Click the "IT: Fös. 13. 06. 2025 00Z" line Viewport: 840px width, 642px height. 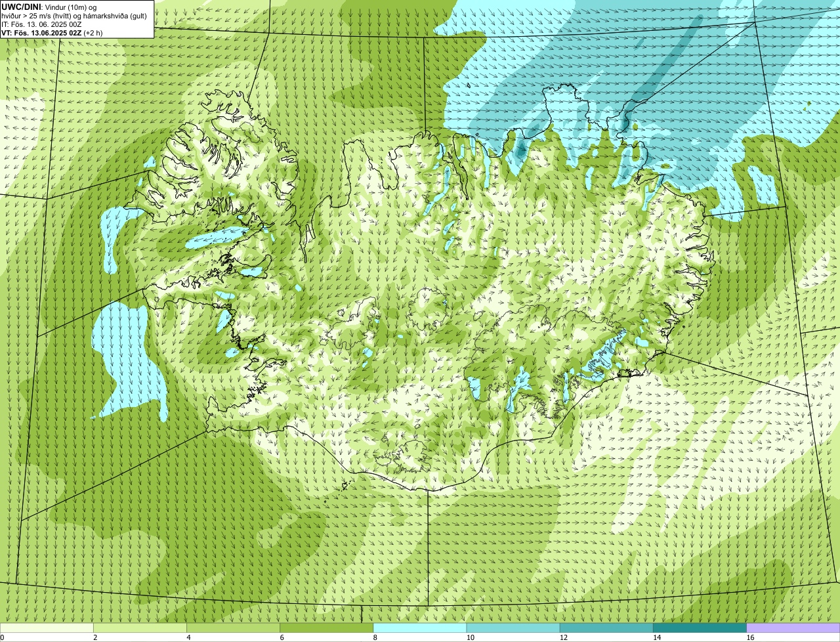[42, 24]
